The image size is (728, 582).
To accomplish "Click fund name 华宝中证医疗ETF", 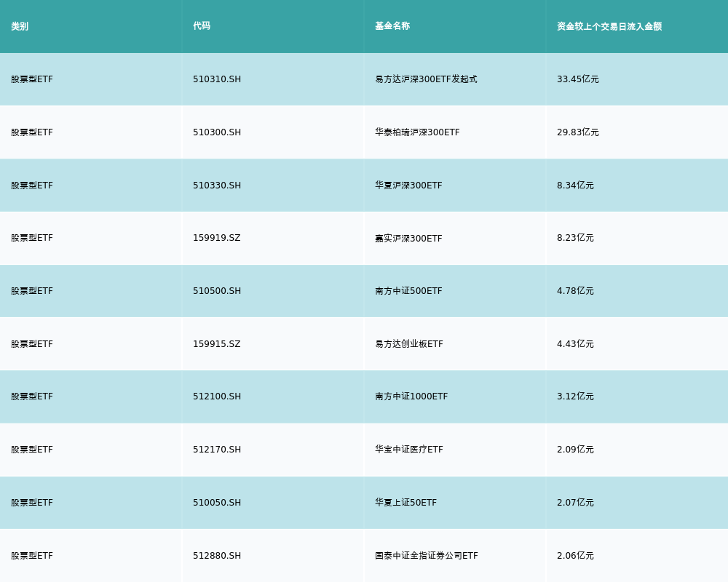I will click(409, 450).
